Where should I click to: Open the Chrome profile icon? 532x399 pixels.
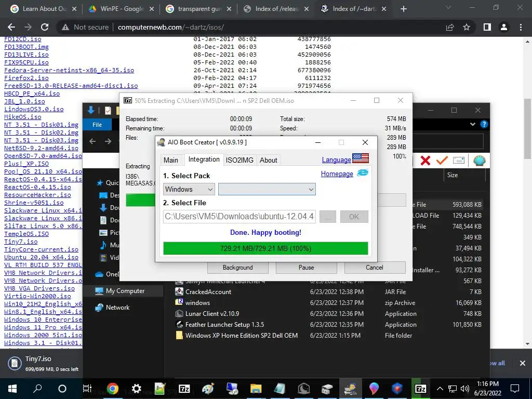coord(504,27)
